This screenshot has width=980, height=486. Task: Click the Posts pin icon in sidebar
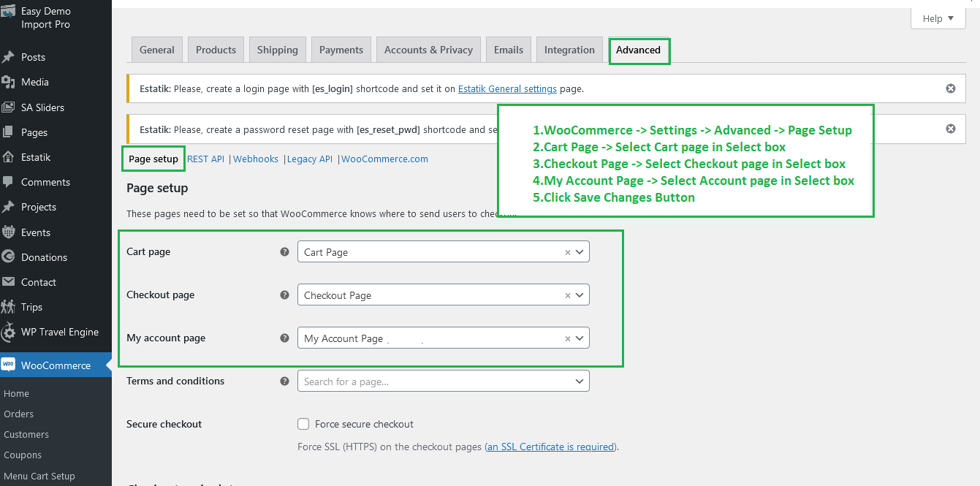(9, 57)
